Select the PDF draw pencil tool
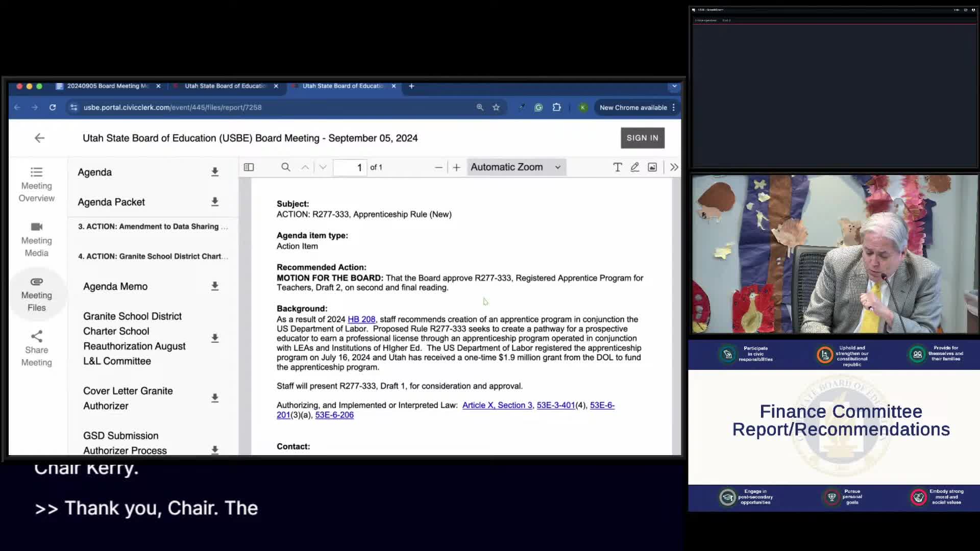The height and width of the screenshot is (551, 980). click(x=634, y=167)
